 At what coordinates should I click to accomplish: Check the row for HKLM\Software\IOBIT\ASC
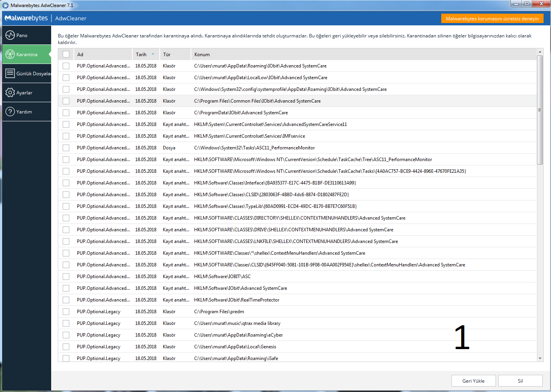66,277
